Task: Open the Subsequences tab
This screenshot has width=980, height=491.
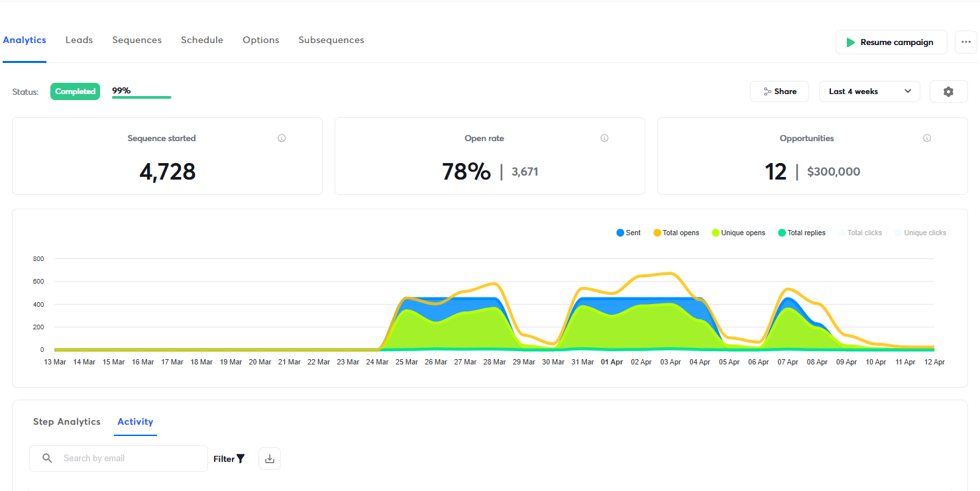Action: 331,40
